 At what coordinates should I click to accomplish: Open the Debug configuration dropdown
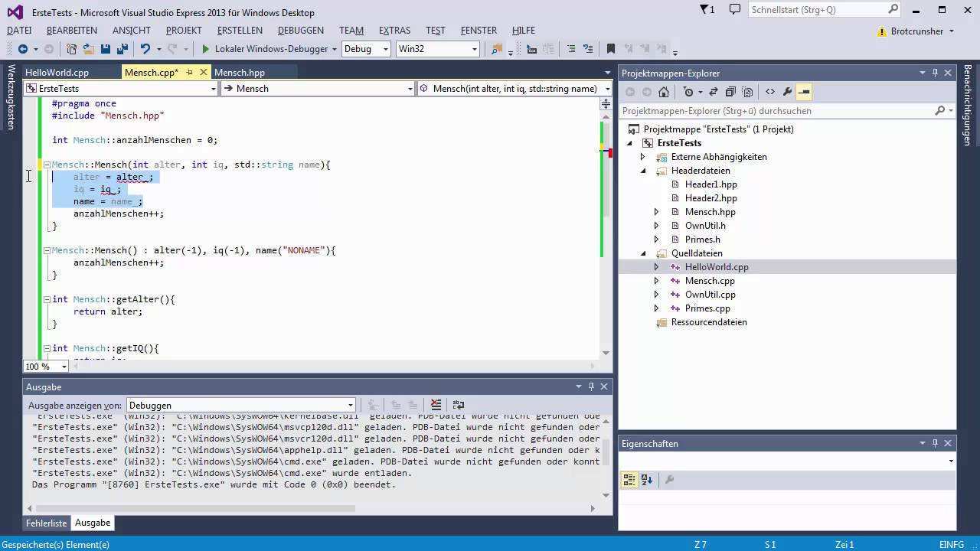pos(367,49)
